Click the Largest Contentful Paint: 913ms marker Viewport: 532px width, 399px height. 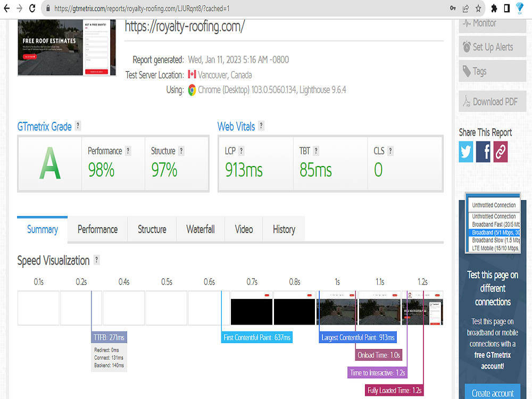[358, 337]
